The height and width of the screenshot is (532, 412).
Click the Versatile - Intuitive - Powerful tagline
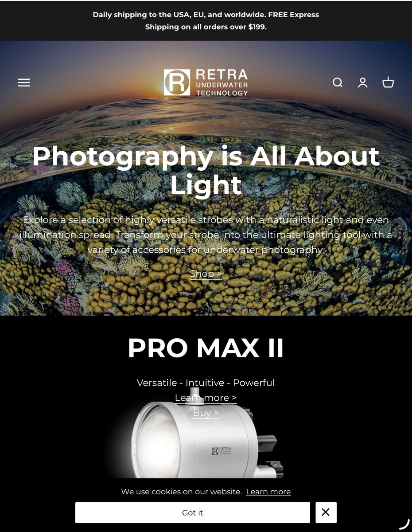(x=206, y=383)
